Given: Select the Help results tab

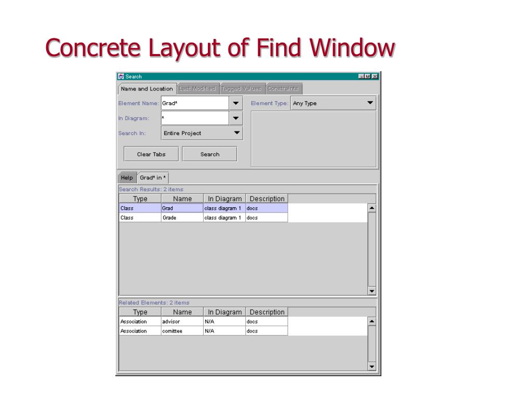Looking at the screenshot, I should tap(127, 178).
